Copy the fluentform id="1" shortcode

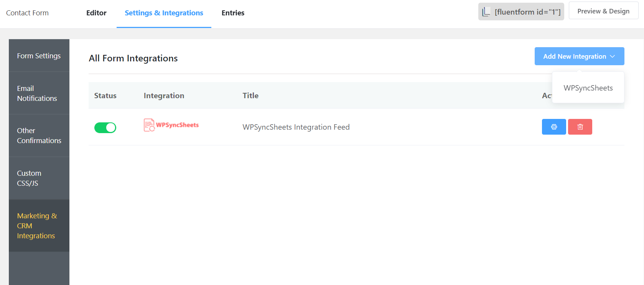coord(521,12)
